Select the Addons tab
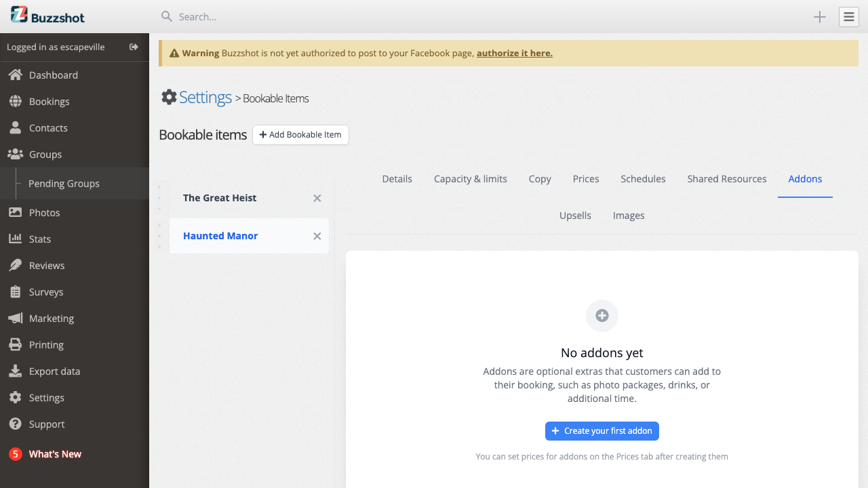Viewport: 868px width, 488px height. pos(805,179)
